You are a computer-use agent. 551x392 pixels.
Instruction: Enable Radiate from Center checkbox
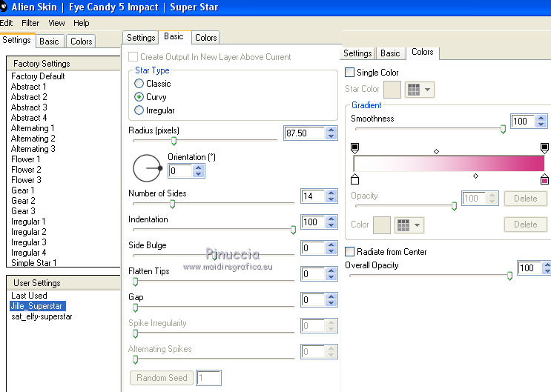coord(349,251)
